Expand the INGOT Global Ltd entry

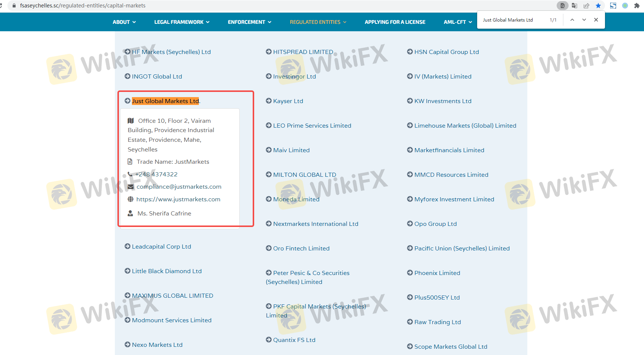tap(156, 76)
